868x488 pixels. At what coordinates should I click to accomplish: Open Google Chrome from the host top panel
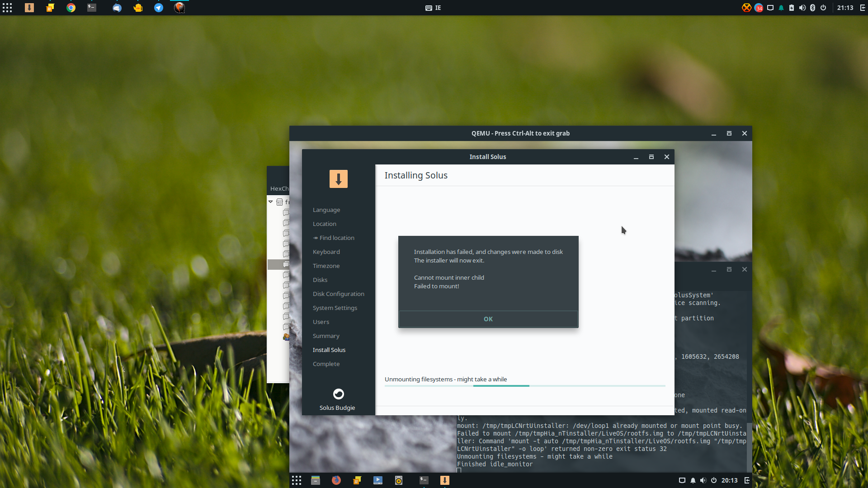[71, 8]
